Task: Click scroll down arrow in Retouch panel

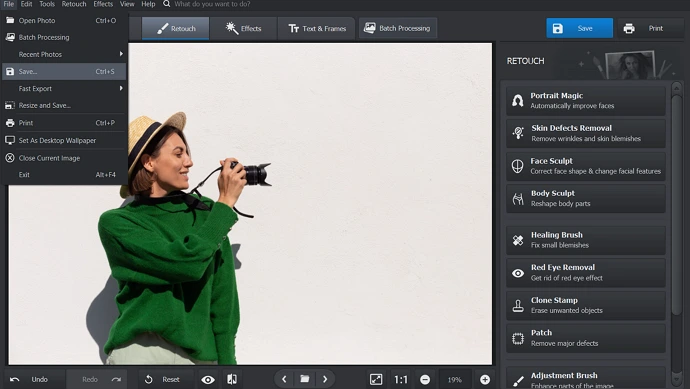Action: pos(676,379)
